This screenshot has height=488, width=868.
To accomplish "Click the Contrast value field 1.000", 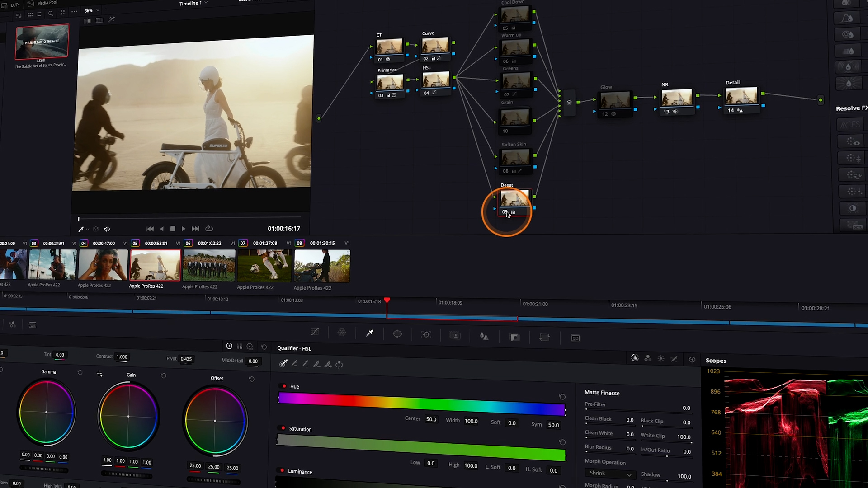I will 122,357.
